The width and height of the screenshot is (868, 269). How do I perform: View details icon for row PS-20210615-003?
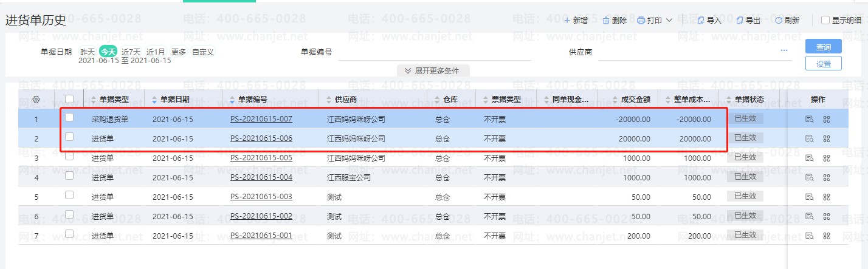click(x=809, y=197)
